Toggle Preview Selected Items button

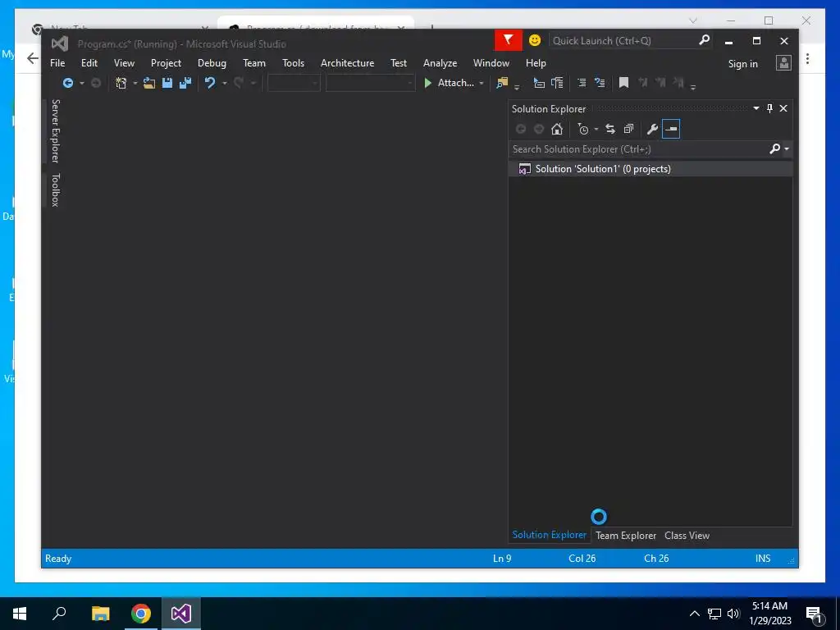pyautogui.click(x=671, y=129)
